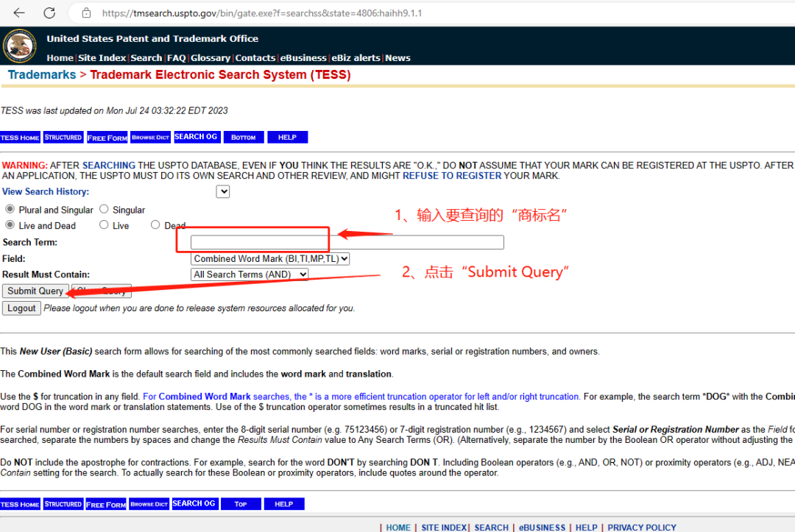Reload the page with refresh icon

49,13
